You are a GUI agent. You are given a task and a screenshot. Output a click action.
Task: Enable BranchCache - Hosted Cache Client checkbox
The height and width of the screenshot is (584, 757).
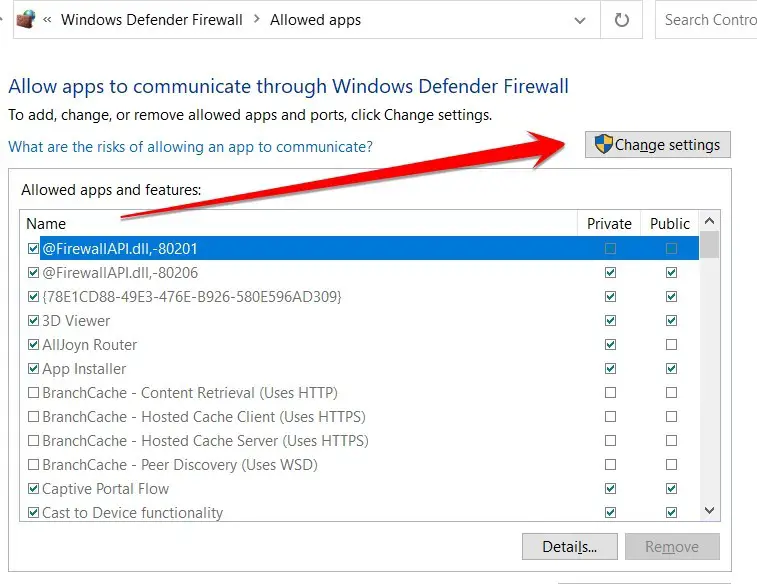tap(33, 417)
